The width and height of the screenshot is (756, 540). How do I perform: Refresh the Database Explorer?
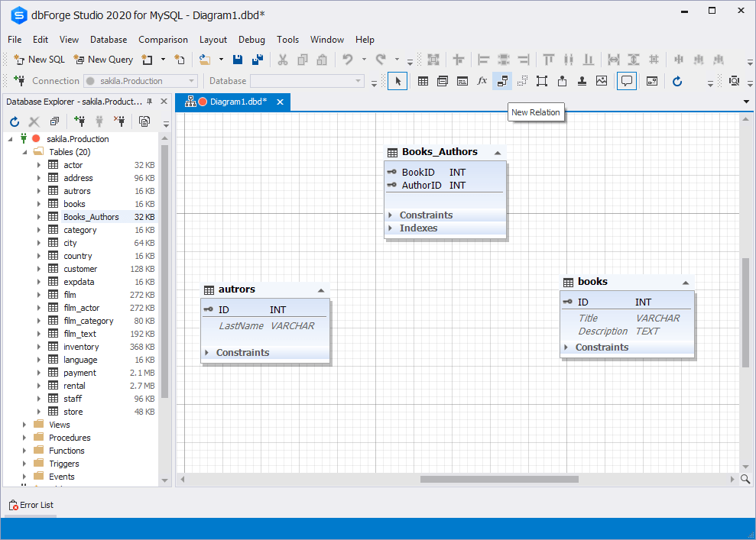point(14,121)
